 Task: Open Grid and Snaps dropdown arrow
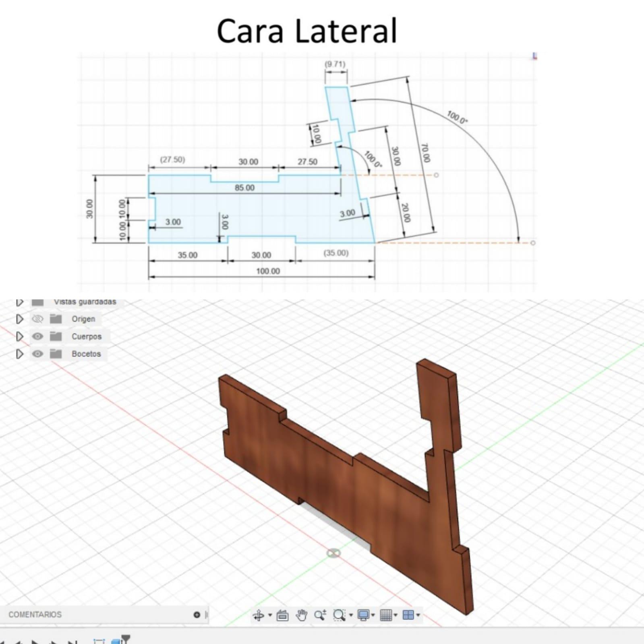click(x=396, y=615)
